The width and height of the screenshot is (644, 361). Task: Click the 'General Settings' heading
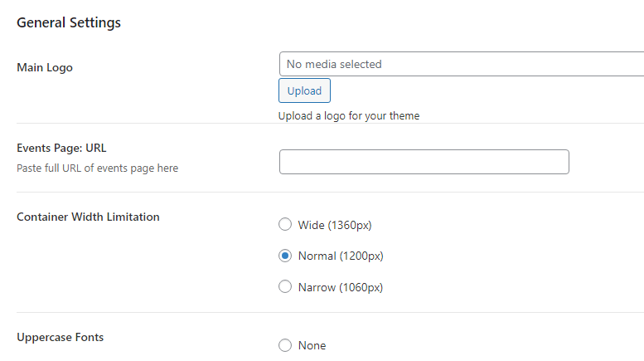point(69,22)
